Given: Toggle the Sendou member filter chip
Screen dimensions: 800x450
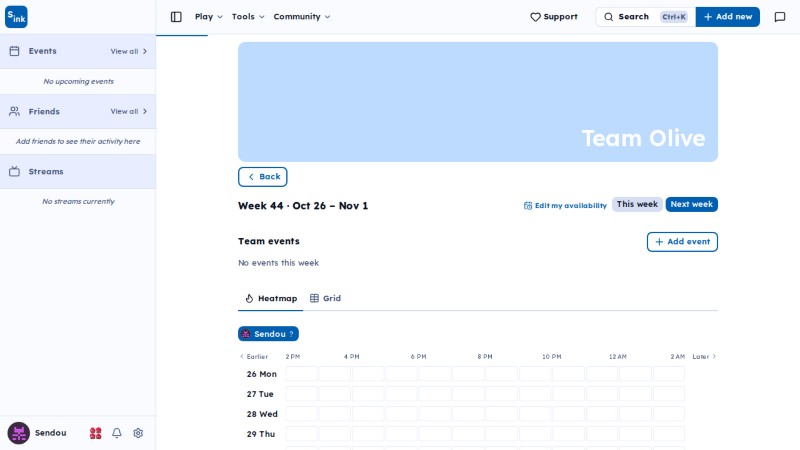Looking at the screenshot, I should click(x=268, y=334).
